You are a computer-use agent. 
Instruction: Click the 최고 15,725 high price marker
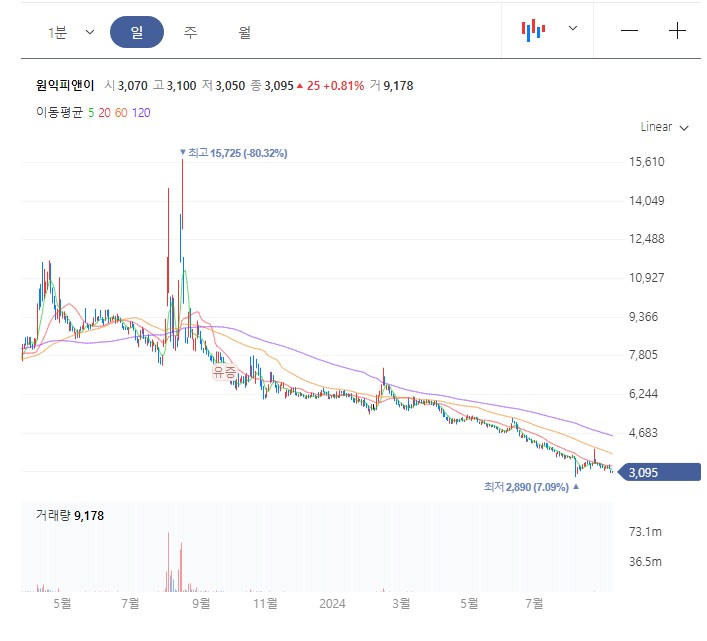[233, 153]
